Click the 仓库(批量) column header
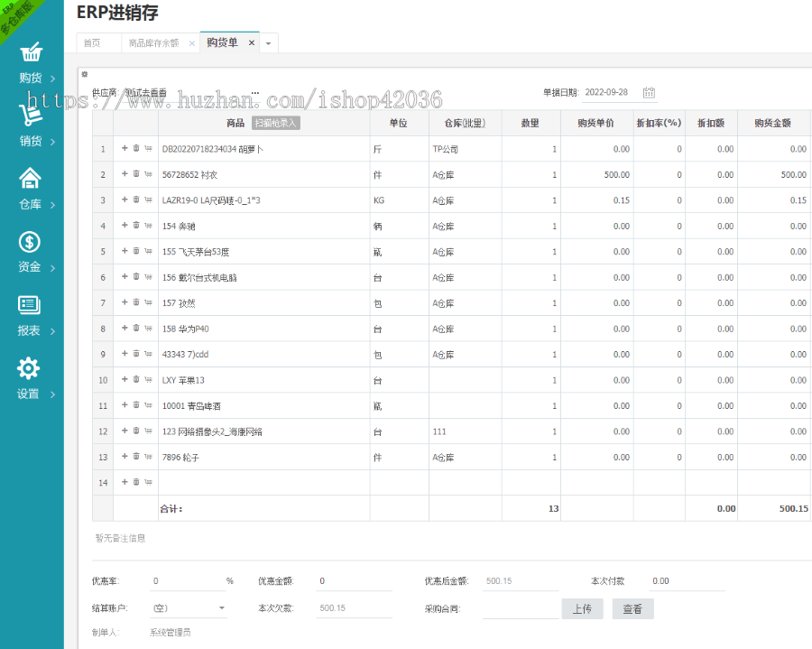The width and height of the screenshot is (812, 649). (x=465, y=123)
